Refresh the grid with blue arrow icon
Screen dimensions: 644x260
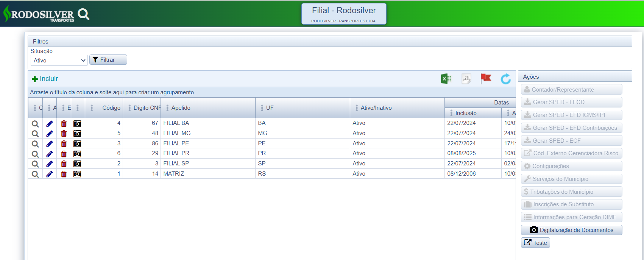pos(505,79)
